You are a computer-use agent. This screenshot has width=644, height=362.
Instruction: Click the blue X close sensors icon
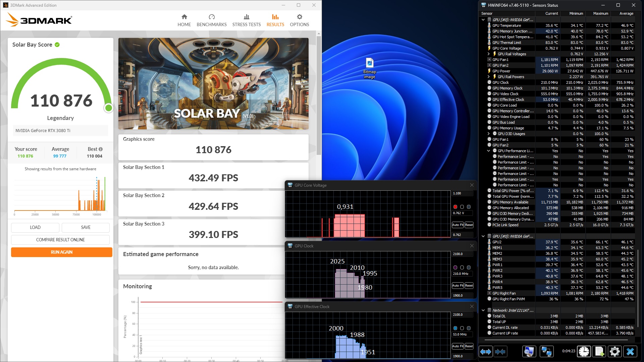[630, 352]
